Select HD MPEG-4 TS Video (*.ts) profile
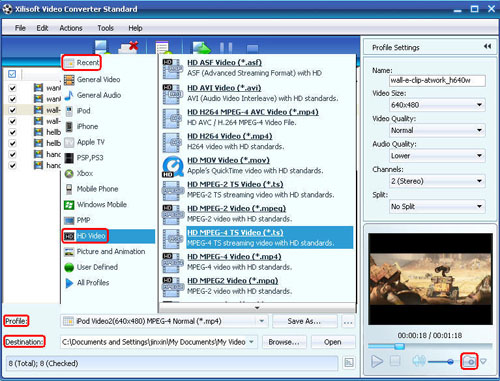The height and width of the screenshot is (381, 500). tap(270, 238)
